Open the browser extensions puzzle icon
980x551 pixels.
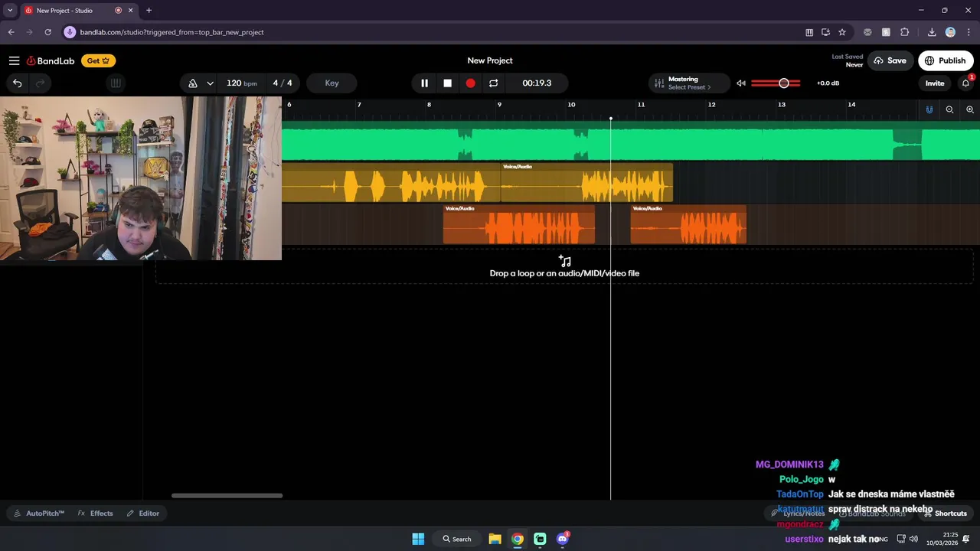pos(904,32)
